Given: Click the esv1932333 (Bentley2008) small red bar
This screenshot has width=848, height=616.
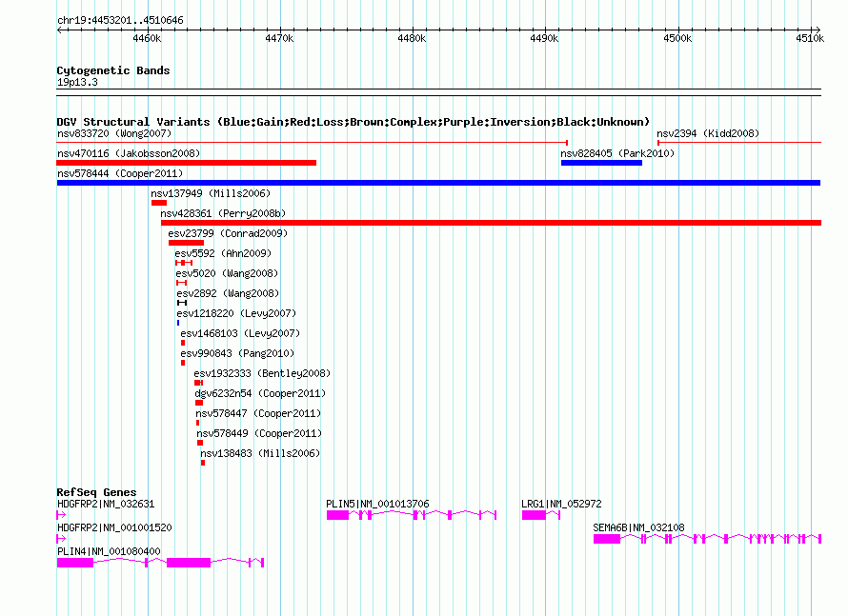Looking at the screenshot, I should click(198, 383).
